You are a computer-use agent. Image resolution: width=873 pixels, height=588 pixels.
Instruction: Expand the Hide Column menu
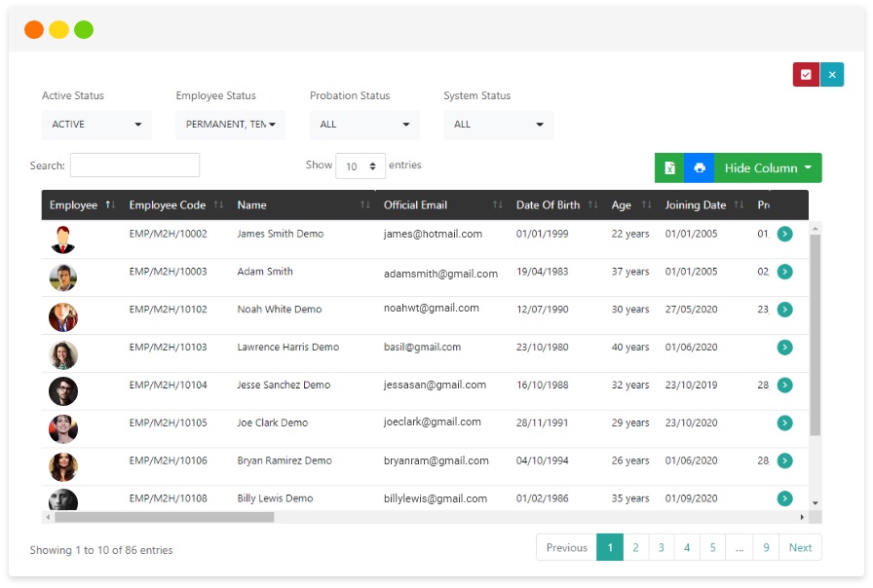768,167
